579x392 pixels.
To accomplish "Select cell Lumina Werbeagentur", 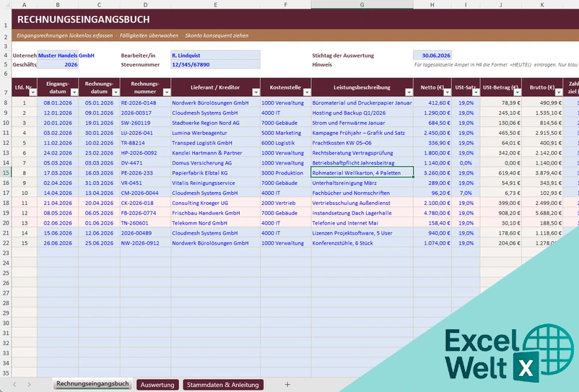I will 215,133.
